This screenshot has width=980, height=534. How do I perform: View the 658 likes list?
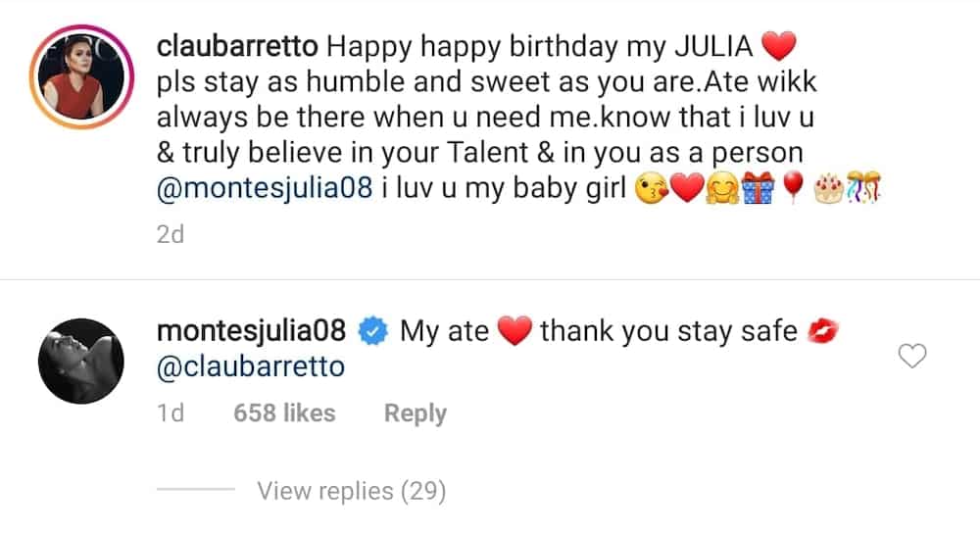pos(284,413)
